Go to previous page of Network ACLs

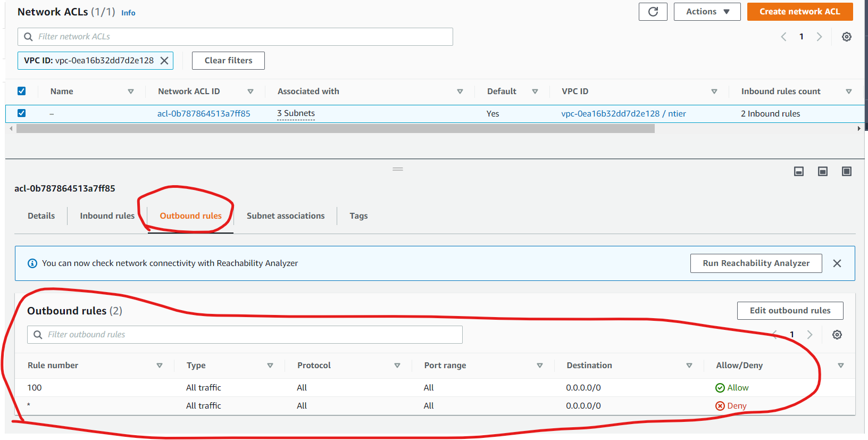[783, 37]
